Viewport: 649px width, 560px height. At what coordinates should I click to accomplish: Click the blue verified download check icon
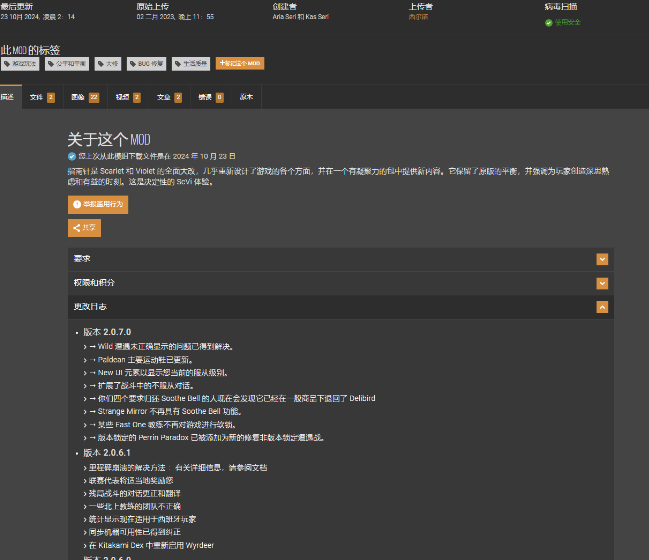tap(72, 156)
